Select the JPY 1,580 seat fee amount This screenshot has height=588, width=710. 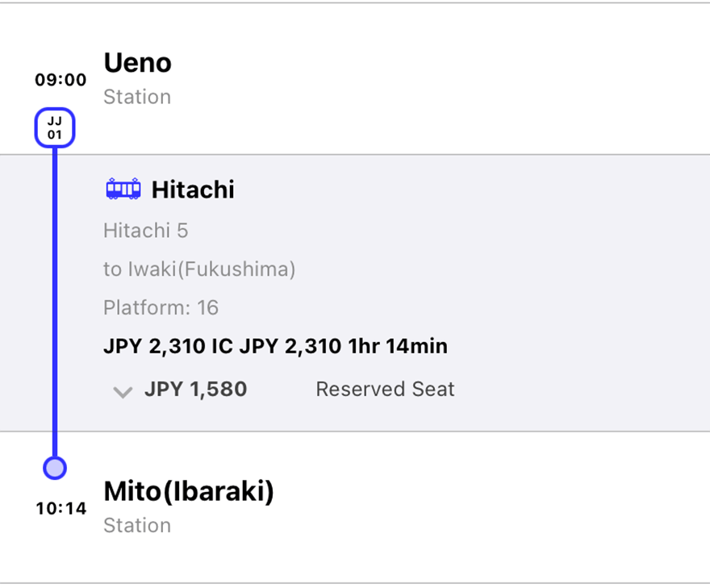(195, 390)
